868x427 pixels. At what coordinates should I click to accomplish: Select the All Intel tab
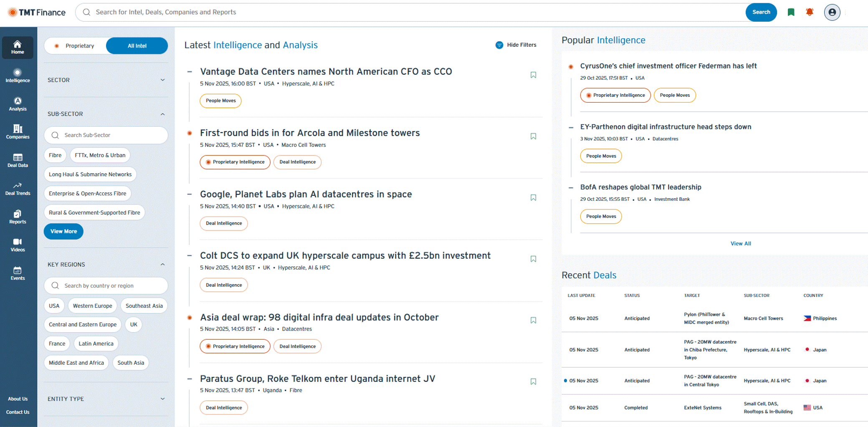pyautogui.click(x=137, y=46)
